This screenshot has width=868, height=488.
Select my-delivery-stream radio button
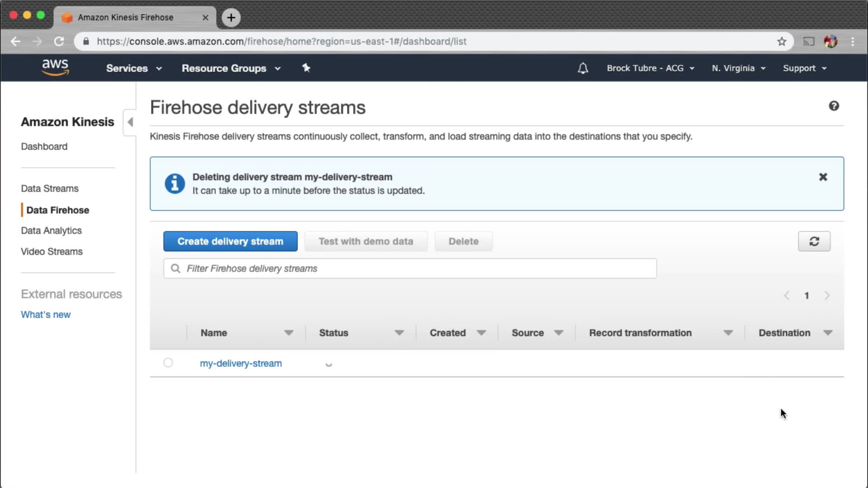coord(168,363)
